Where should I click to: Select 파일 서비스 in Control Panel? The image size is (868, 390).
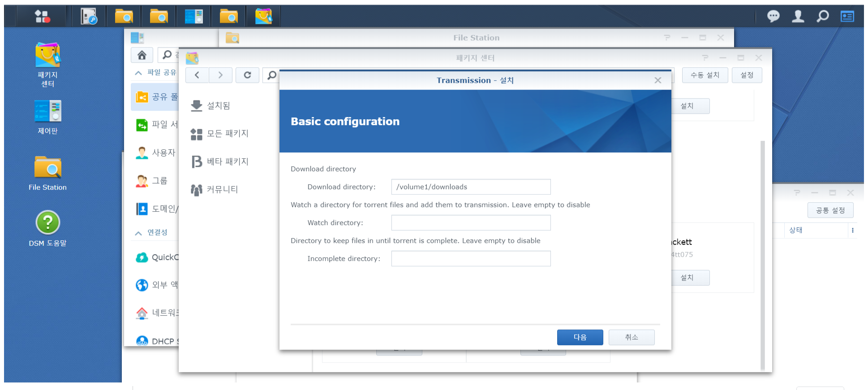156,125
